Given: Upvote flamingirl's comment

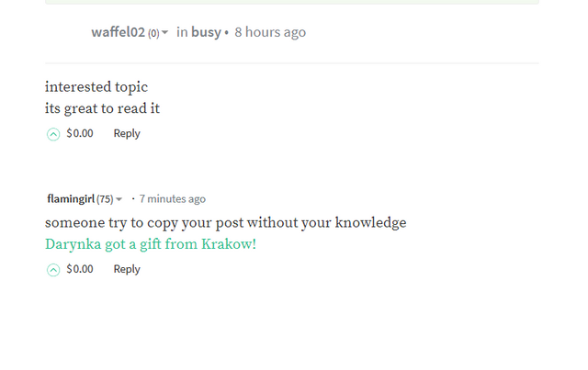Looking at the screenshot, I should (53, 270).
